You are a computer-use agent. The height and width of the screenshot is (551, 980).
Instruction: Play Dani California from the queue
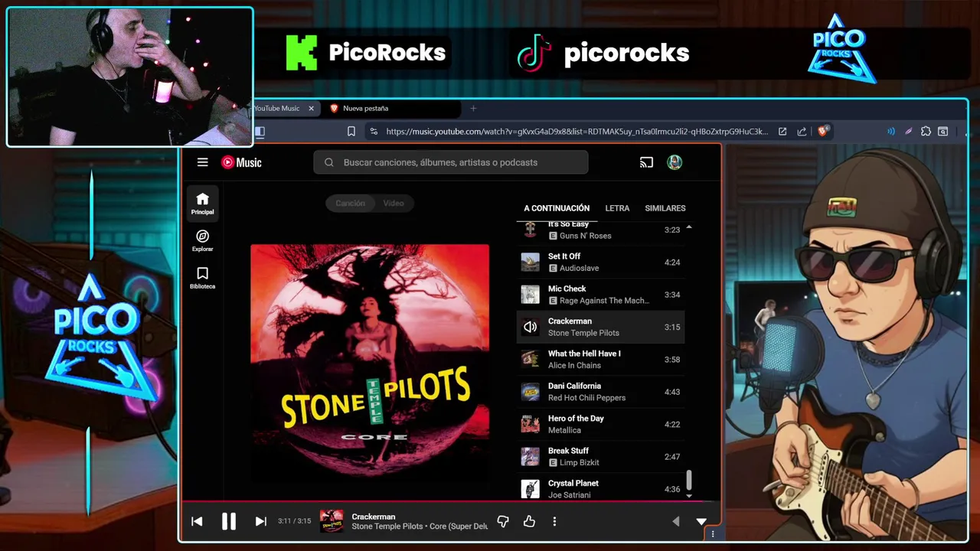[601, 392]
